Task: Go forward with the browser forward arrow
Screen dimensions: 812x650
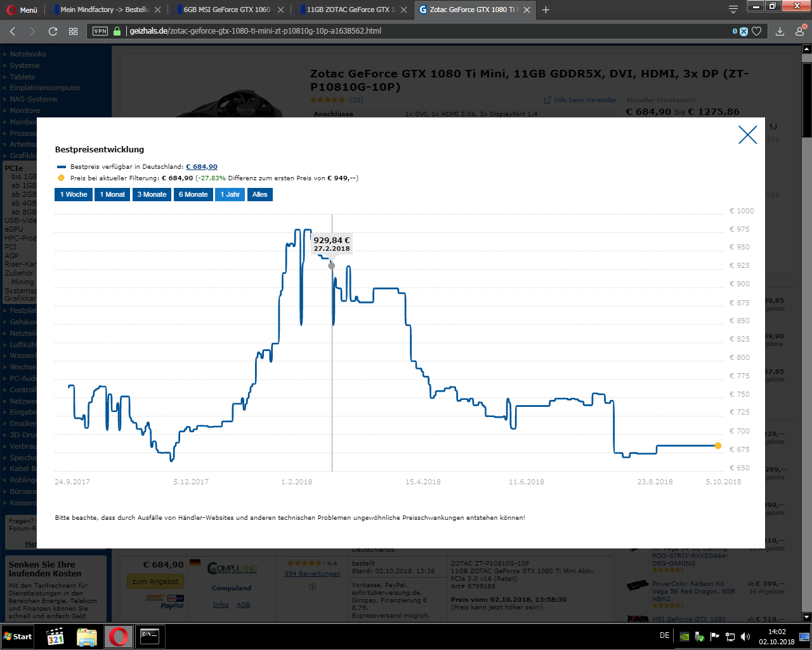Action: pyautogui.click(x=32, y=31)
